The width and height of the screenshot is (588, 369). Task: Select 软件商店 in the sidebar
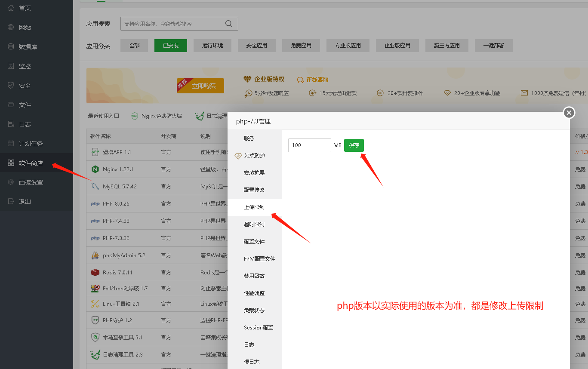pyautogui.click(x=31, y=163)
